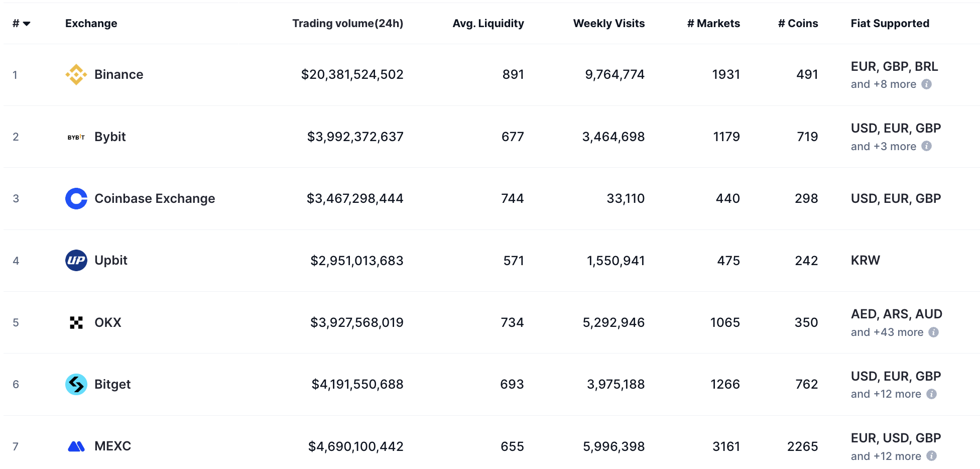
Task: Click the # Markets column header
Action: [x=713, y=24]
